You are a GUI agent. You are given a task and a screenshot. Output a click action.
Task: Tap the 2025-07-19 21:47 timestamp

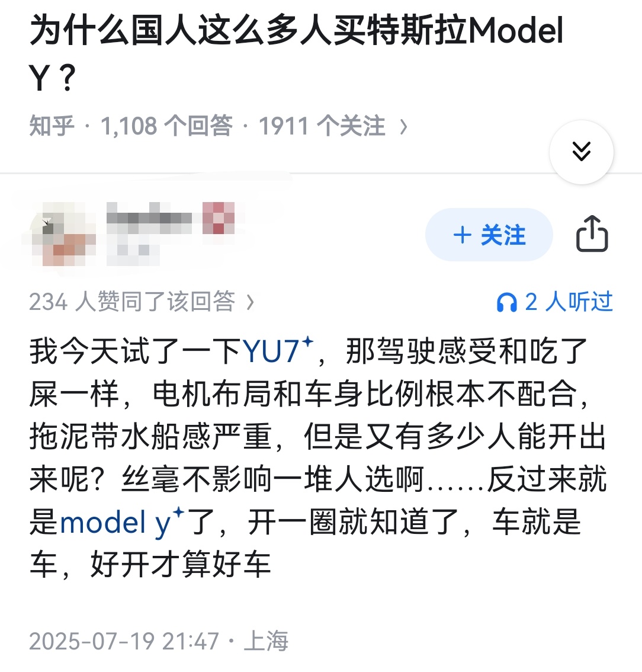(124, 641)
